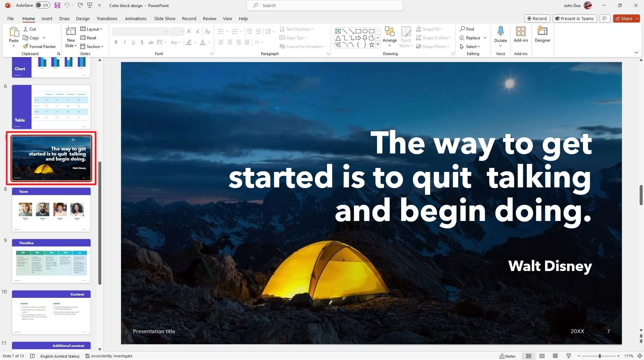The image size is (644, 360).
Task: Switch to Slide Sorter view
Action: tap(542, 356)
